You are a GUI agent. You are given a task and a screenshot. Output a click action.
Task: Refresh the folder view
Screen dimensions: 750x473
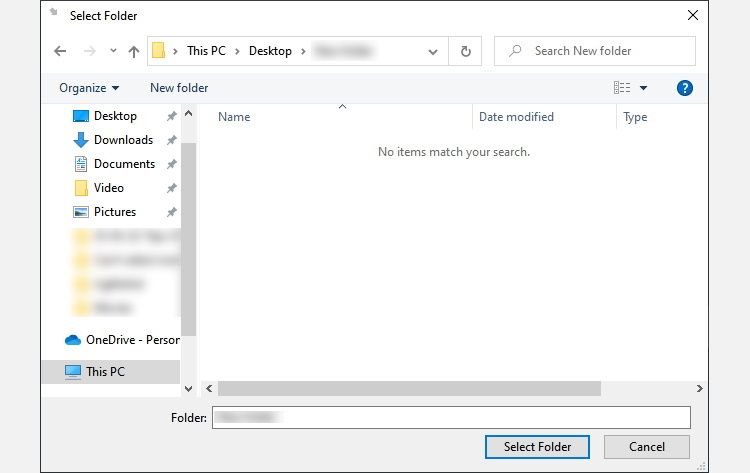[x=465, y=51]
